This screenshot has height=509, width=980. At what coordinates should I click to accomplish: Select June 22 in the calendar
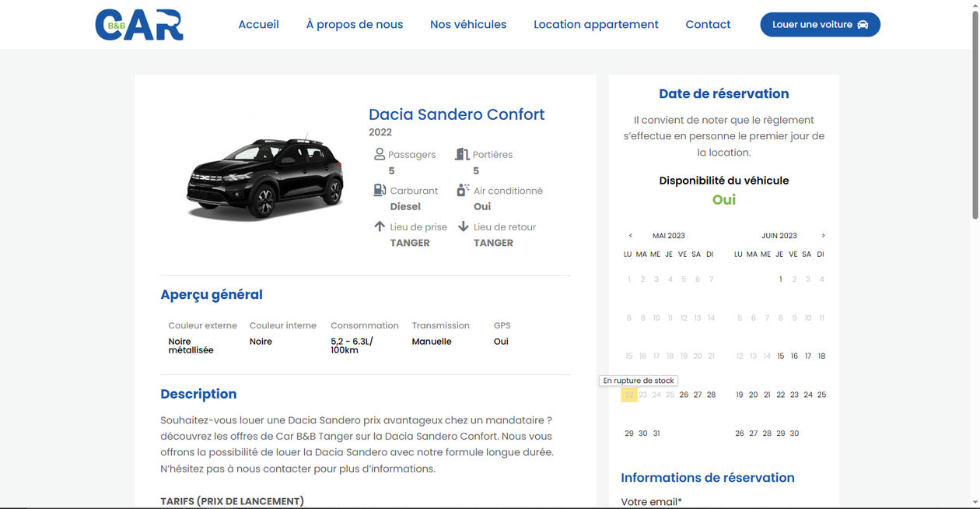click(x=781, y=395)
